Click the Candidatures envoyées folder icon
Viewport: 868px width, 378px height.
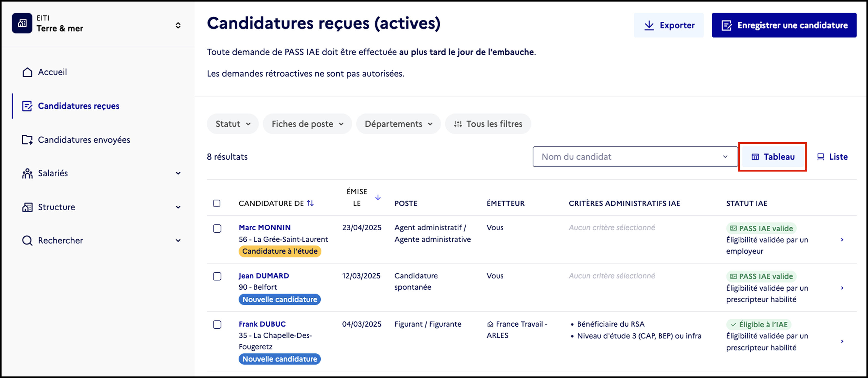tap(27, 140)
